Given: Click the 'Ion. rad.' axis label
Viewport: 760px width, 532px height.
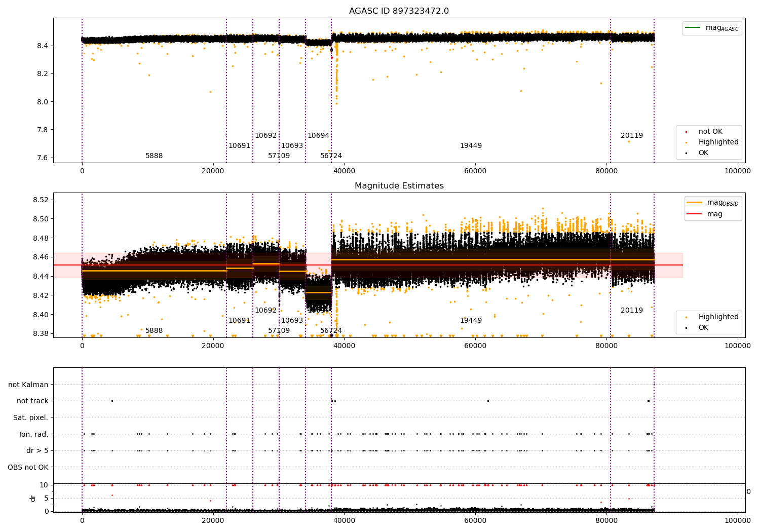Looking at the screenshot, I should click(x=34, y=434).
